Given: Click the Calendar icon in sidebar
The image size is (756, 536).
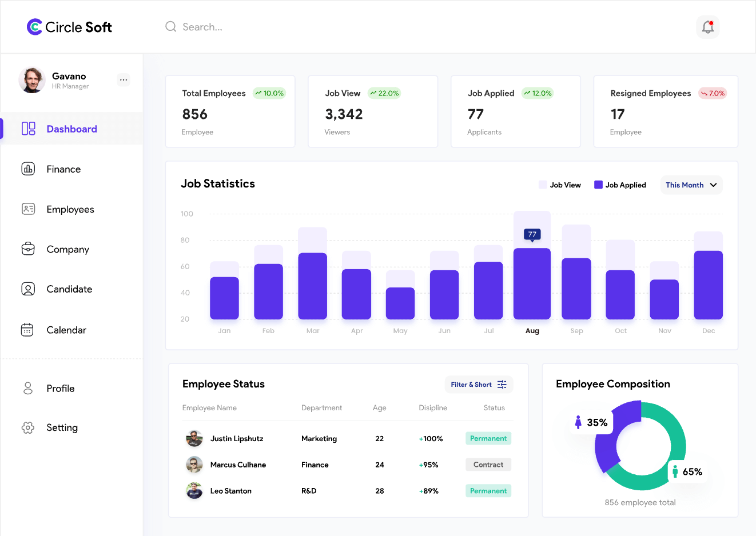Looking at the screenshot, I should click(27, 330).
